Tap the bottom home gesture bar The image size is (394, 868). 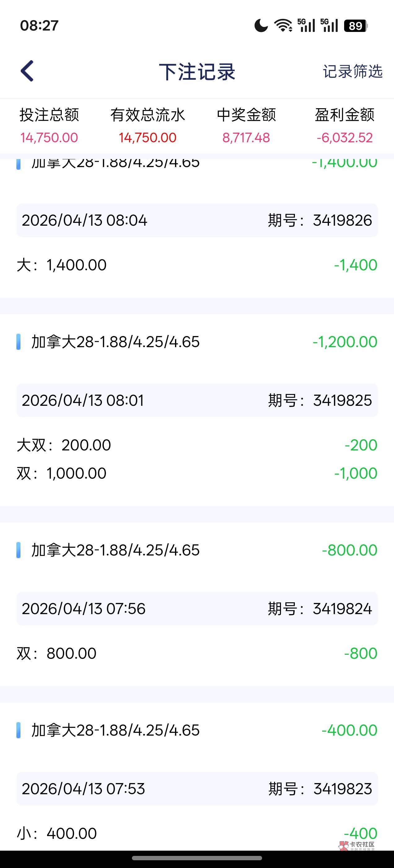(197, 858)
